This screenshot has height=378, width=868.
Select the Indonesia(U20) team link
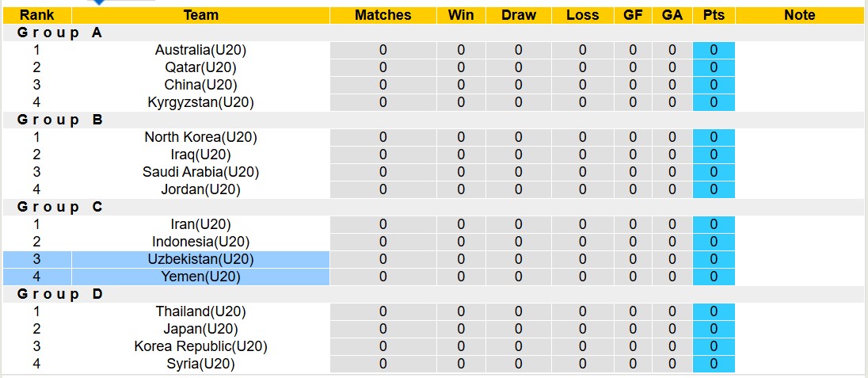pyautogui.click(x=200, y=242)
